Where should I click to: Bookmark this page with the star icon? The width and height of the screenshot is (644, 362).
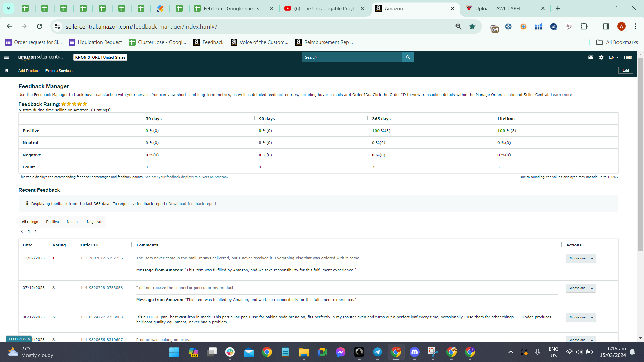click(x=472, y=26)
